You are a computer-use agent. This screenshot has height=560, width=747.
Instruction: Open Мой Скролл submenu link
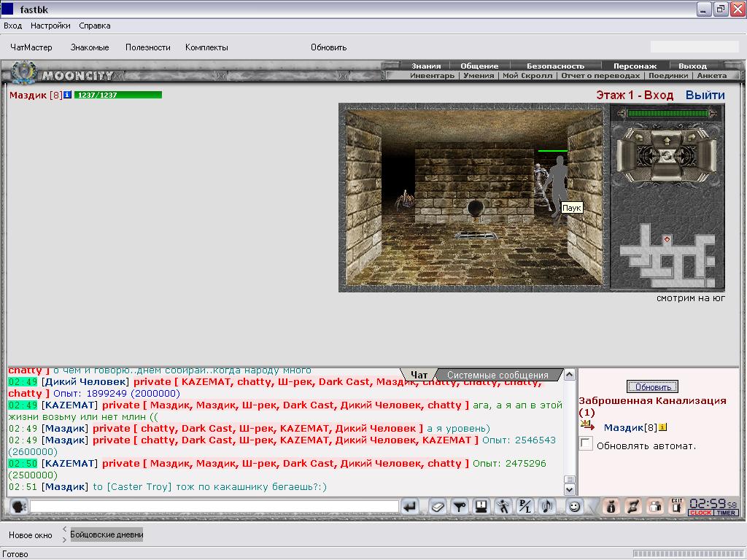pos(527,75)
